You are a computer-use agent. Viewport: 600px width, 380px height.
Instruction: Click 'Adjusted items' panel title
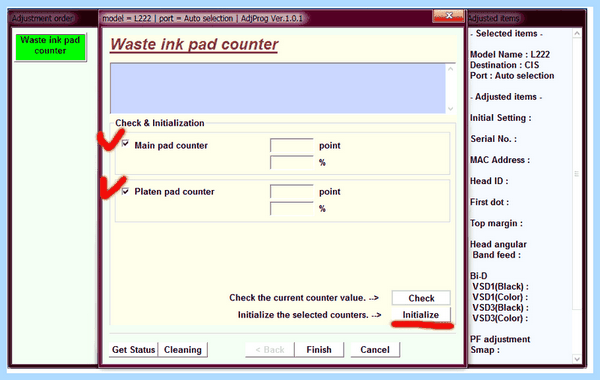click(494, 18)
